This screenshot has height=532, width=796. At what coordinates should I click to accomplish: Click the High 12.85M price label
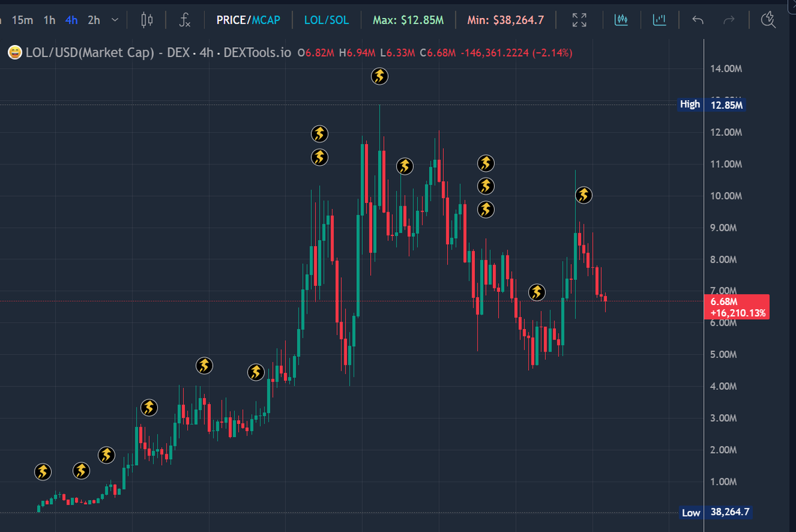coord(712,105)
